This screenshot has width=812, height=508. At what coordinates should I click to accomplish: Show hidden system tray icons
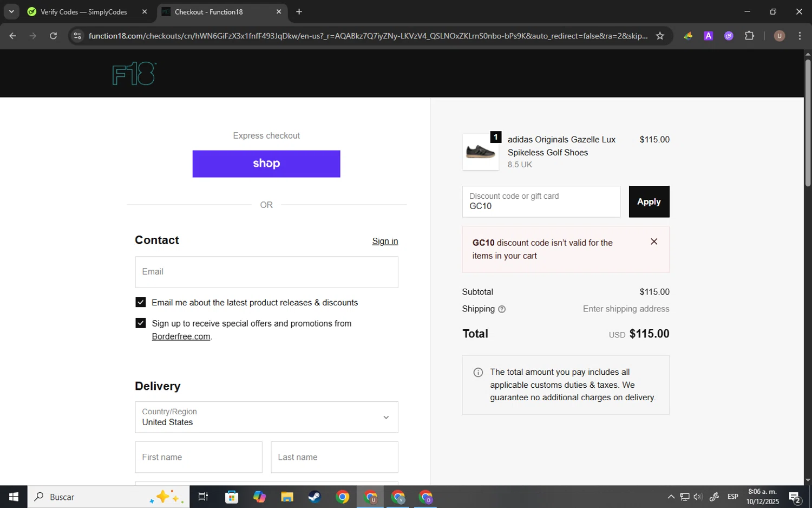click(671, 497)
